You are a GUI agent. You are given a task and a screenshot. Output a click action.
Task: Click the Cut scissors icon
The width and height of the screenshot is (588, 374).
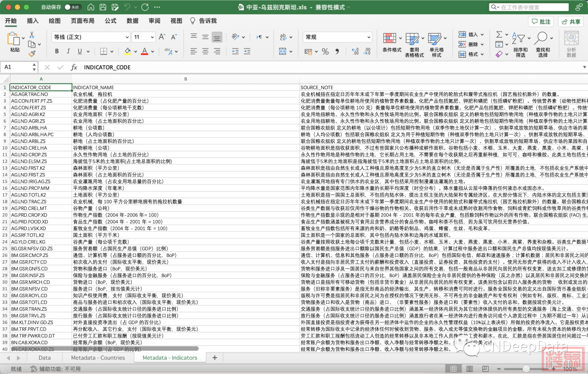pyautogui.click(x=32, y=35)
